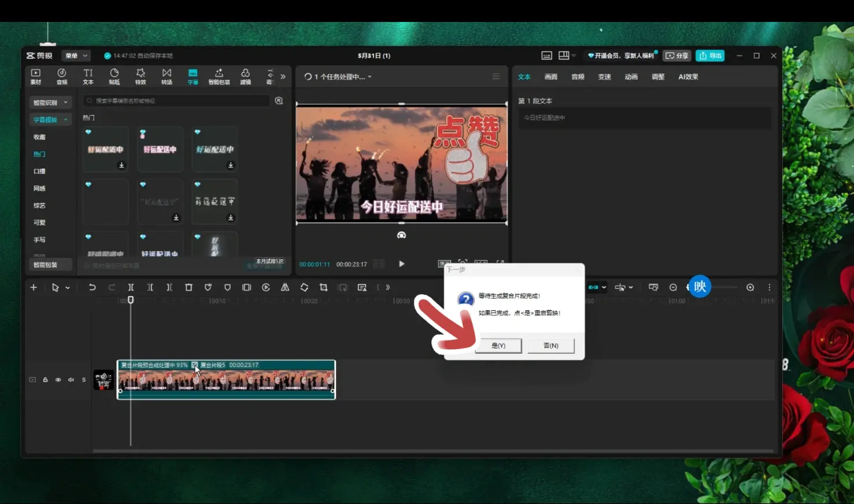Click the preview play button
The height and width of the screenshot is (504, 854).
(x=401, y=264)
